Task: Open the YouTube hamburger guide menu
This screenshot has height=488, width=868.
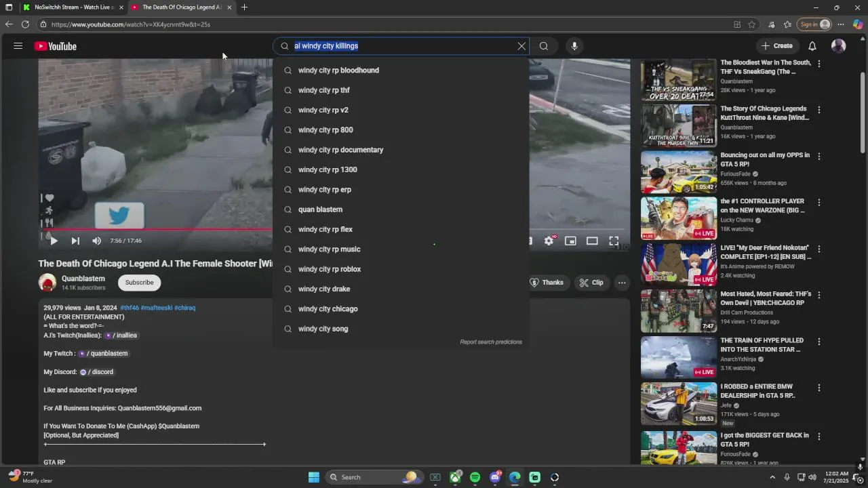Action: (x=18, y=46)
